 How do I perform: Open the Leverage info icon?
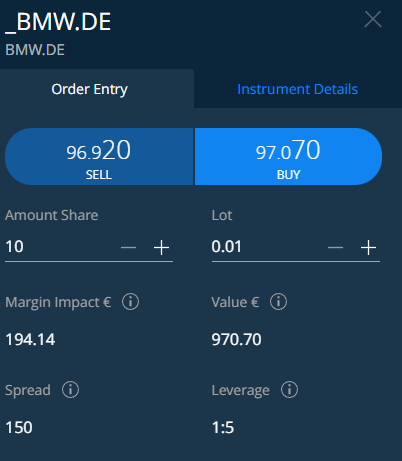pyautogui.click(x=289, y=390)
